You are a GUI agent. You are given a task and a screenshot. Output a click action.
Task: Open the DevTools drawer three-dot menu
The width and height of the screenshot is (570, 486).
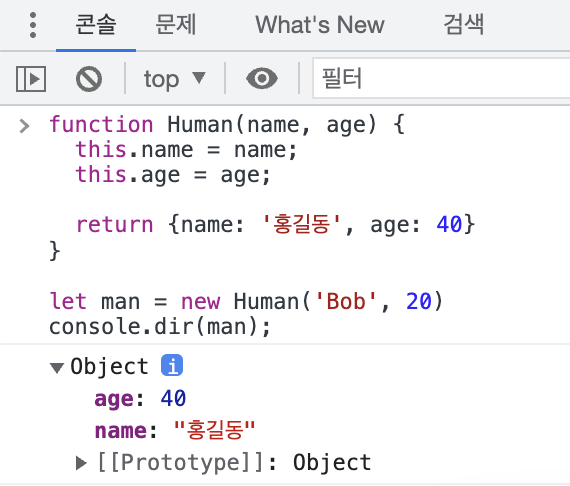point(33,25)
